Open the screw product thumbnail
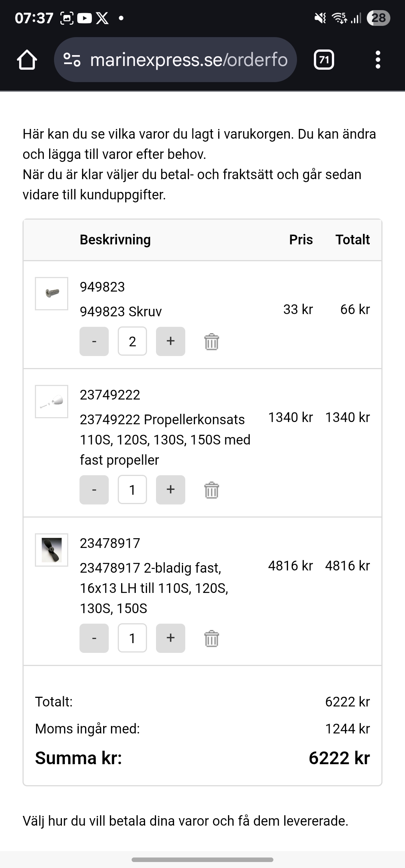Screen dimensions: 405x868 point(51,293)
